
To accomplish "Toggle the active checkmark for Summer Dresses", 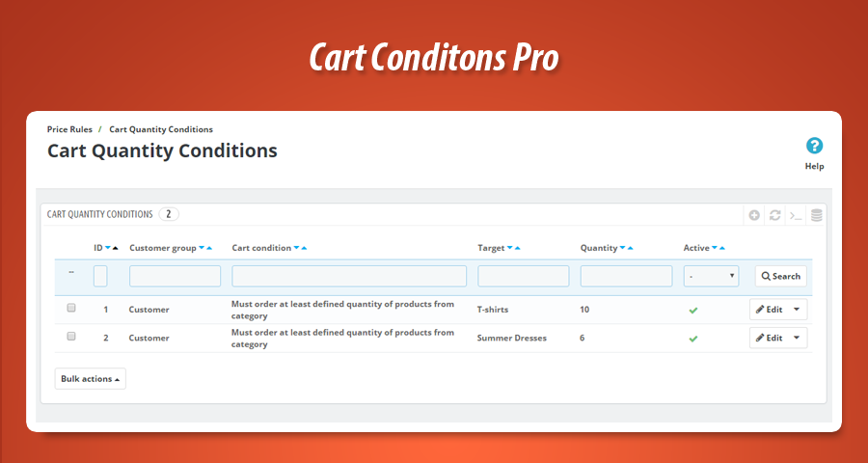I will click(x=692, y=339).
